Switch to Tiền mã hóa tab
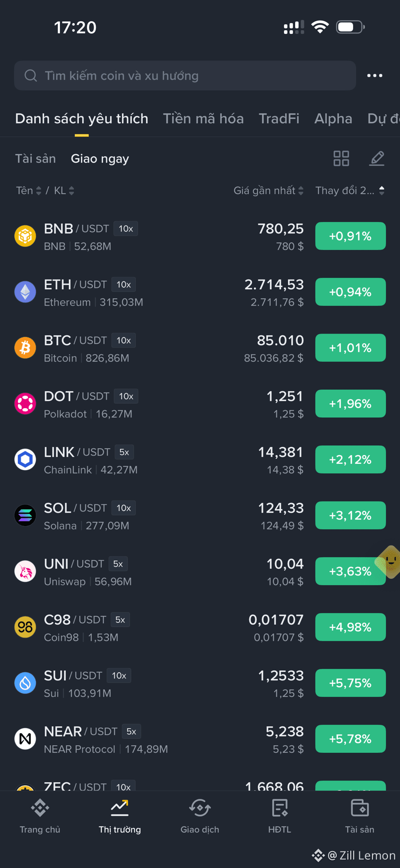The height and width of the screenshot is (868, 400). (203, 118)
